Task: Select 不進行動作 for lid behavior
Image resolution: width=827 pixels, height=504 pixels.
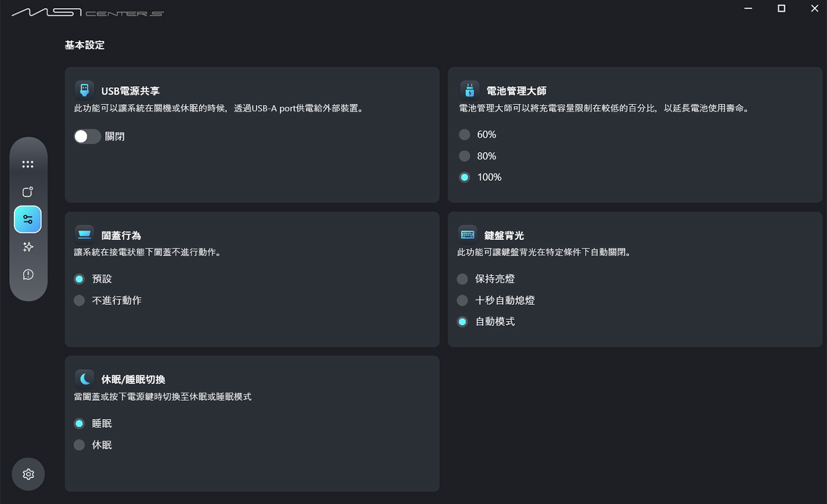Action: point(79,300)
